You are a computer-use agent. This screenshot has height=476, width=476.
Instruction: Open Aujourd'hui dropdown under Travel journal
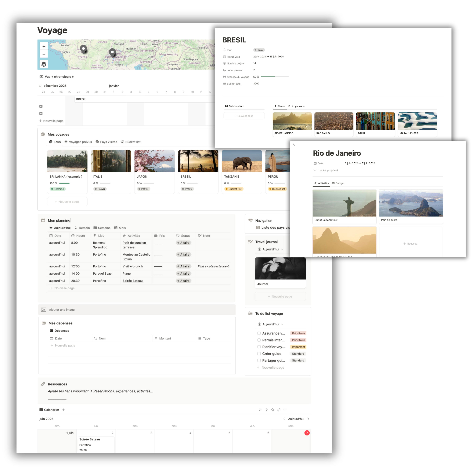tap(271, 249)
